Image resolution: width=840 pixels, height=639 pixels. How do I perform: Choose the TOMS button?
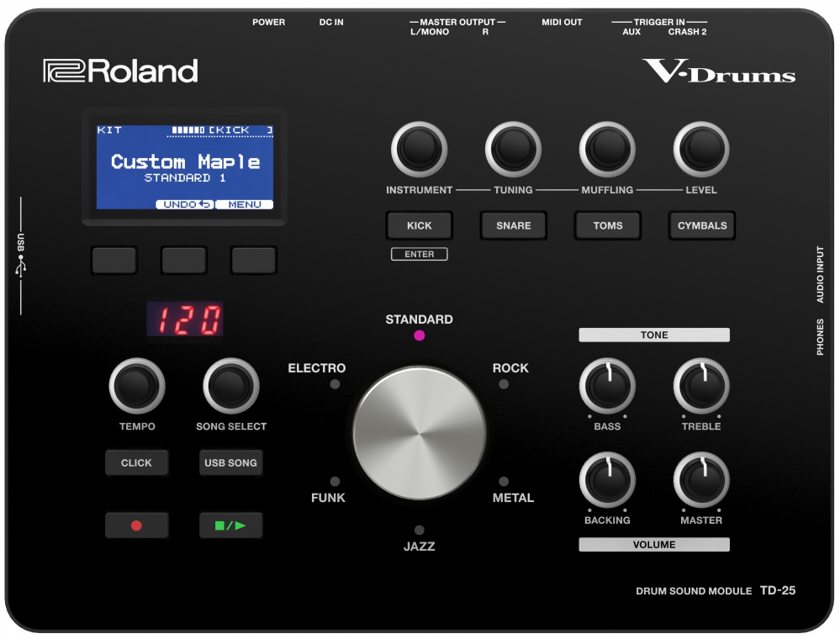[x=607, y=225]
